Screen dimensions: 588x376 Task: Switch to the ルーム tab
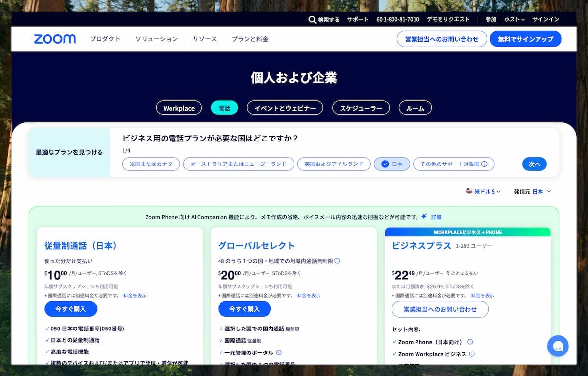416,108
